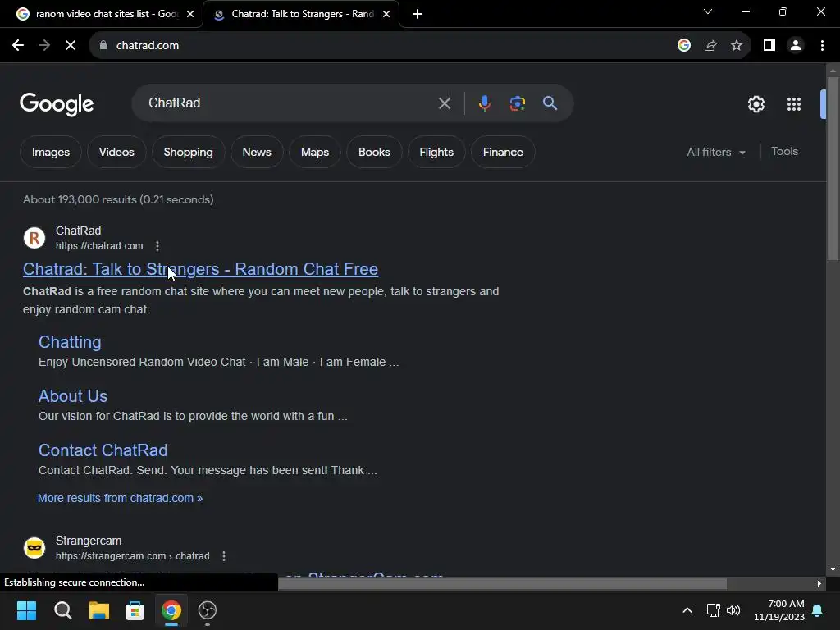Filter results by Books
The width and height of the screenshot is (840, 630).
click(374, 152)
